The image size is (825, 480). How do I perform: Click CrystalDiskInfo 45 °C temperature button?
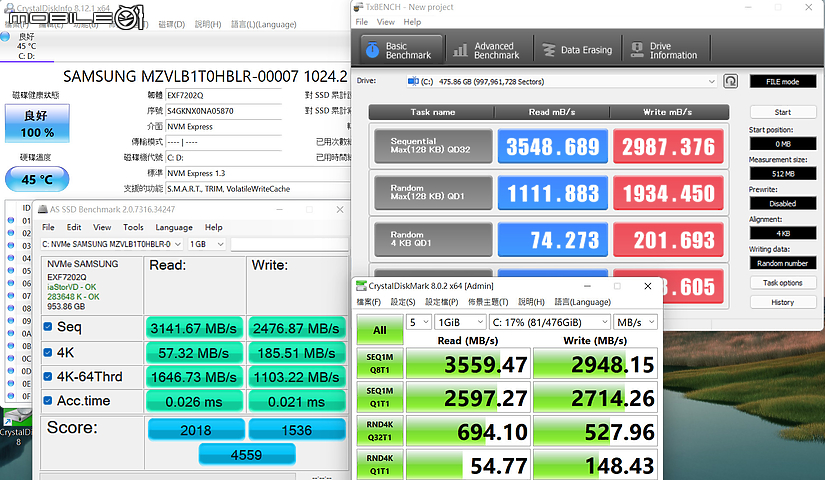[37, 179]
